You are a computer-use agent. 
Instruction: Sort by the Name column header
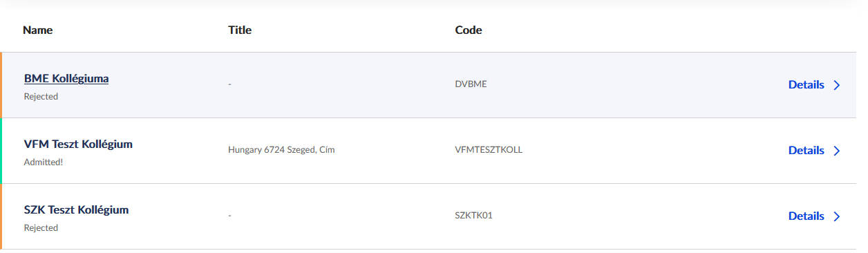click(x=38, y=30)
